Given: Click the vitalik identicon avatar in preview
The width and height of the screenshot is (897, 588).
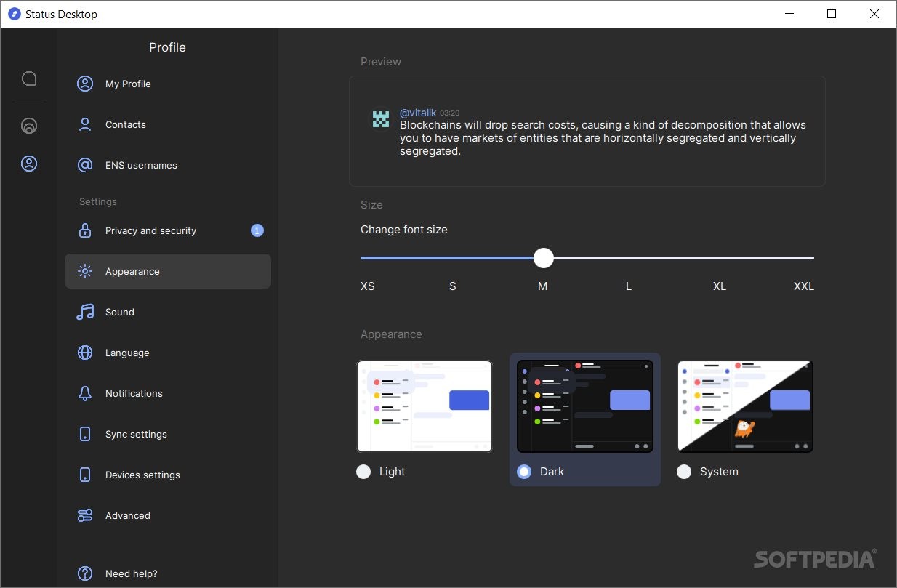Looking at the screenshot, I should tap(381, 119).
